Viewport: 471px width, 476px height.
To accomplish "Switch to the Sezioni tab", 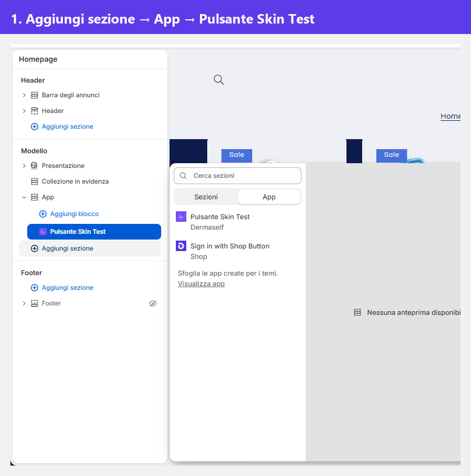I will 206,197.
